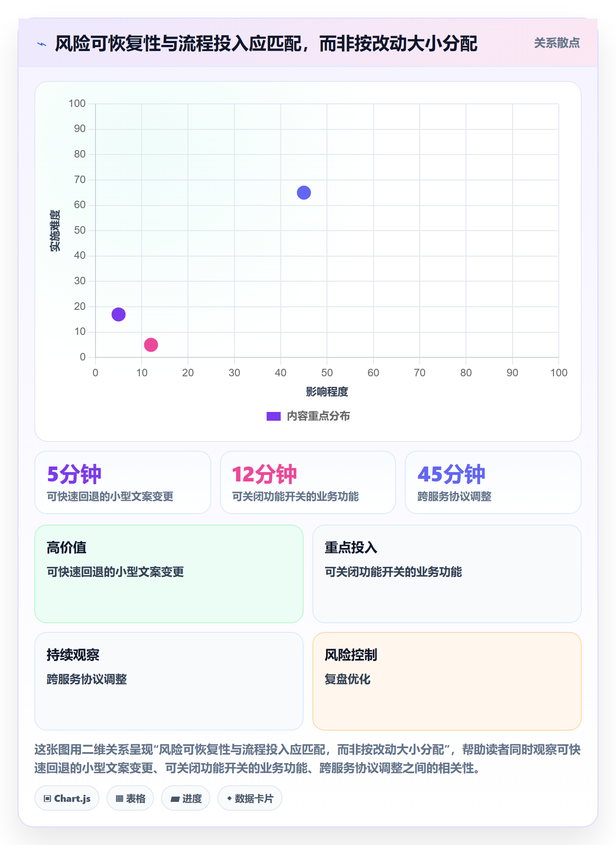Viewport: 616px width, 845px height.
Task: Click 可关闭功能开关的业务功能 under the 12分钟 value
Action: [295, 496]
